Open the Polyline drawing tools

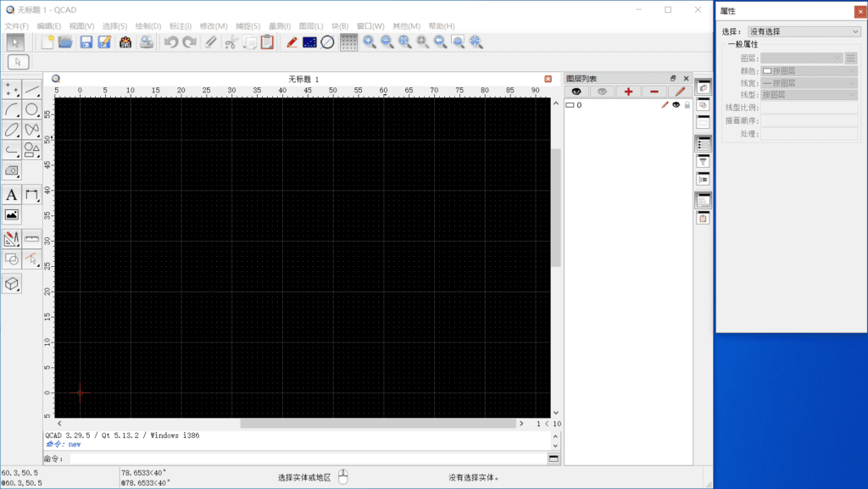point(12,150)
